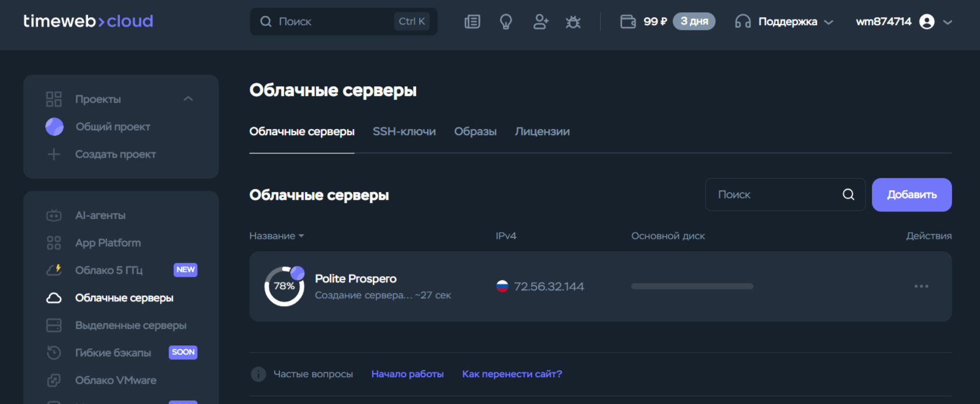
Task: Collapse the Проекты section chevron
Action: pos(188,99)
